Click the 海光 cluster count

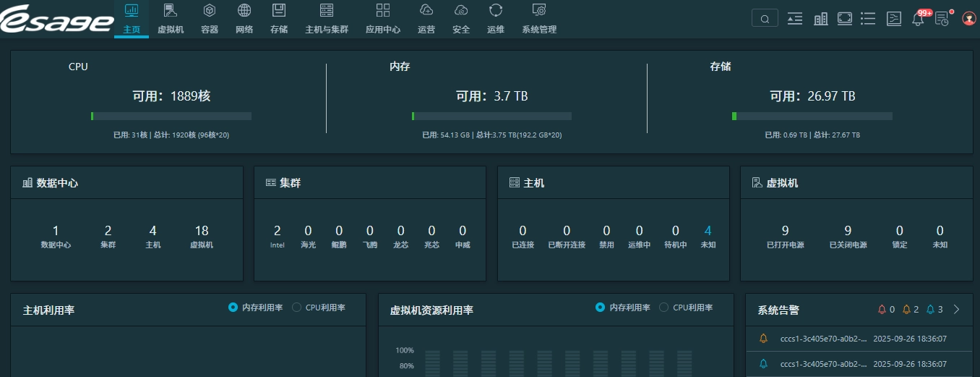309,231
